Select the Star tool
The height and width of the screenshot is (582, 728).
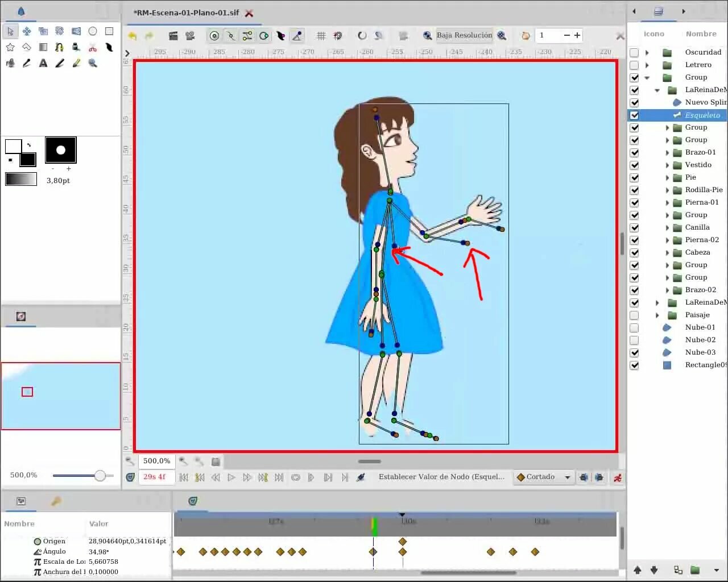pos(10,47)
